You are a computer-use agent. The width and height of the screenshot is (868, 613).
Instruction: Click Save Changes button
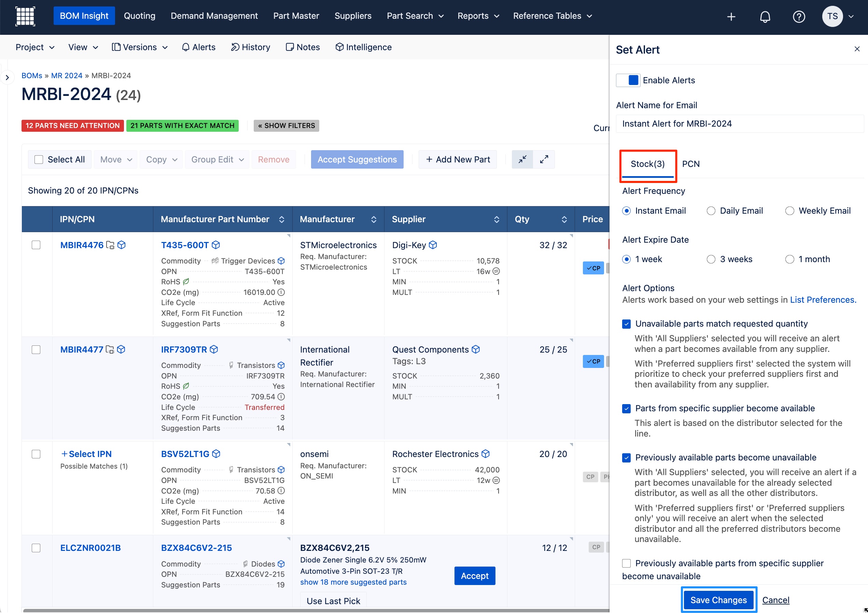pyautogui.click(x=718, y=600)
